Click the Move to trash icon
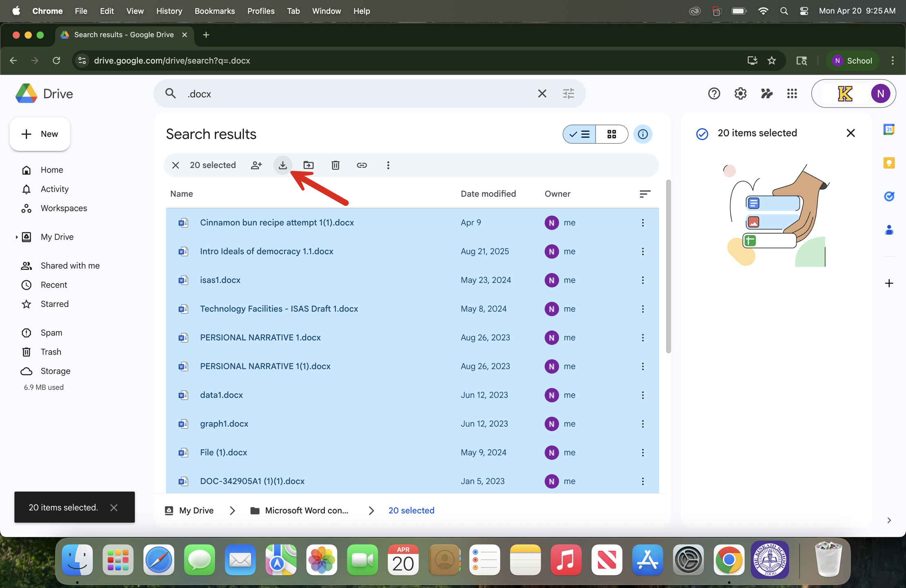The width and height of the screenshot is (906, 588). coord(335,165)
